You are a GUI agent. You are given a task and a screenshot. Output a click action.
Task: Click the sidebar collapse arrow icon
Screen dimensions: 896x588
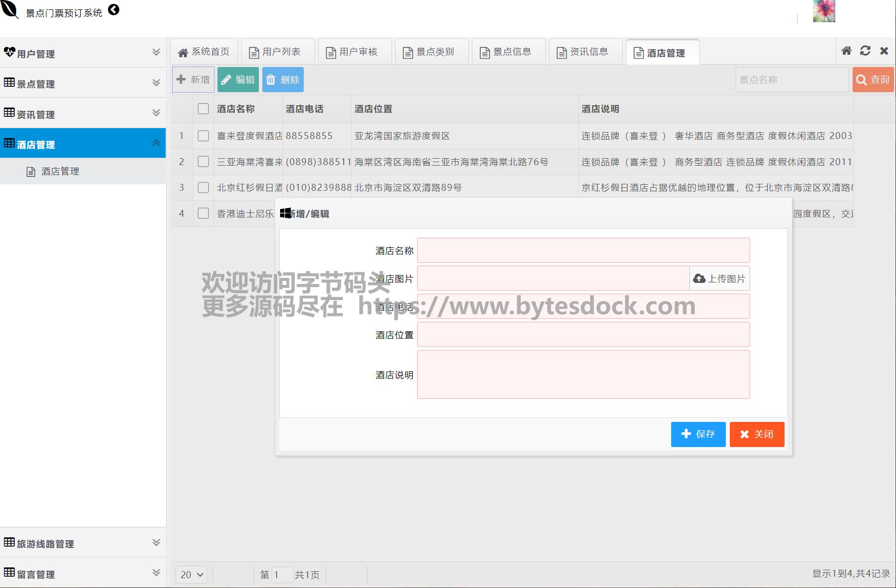[x=114, y=10]
